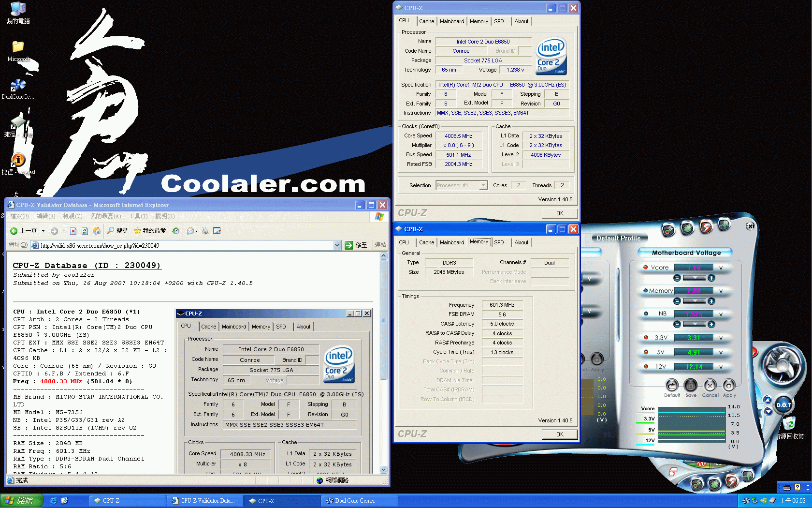Screen dimensions: 812x508
Task: Print the page from Internet Explorer toolbar
Action: click(x=205, y=231)
